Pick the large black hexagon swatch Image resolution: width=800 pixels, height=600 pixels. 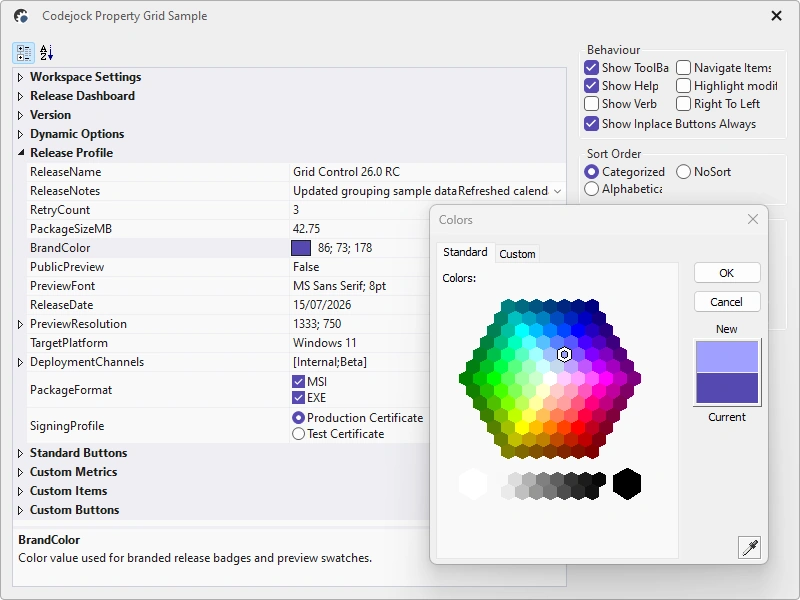tap(627, 484)
